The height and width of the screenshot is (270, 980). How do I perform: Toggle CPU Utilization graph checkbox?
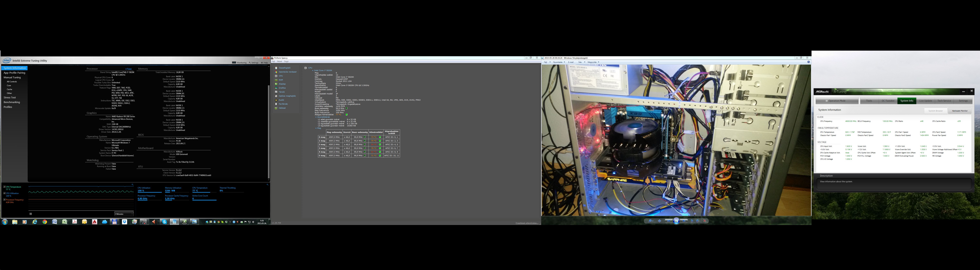point(5,193)
